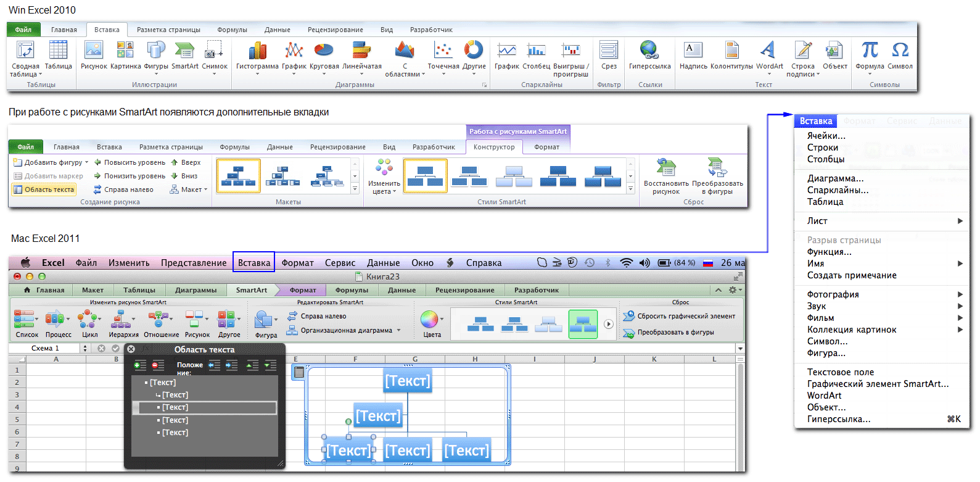Collapse the Mac ribbon with the chevron
The width and height of the screenshot is (980, 482).
click(719, 289)
